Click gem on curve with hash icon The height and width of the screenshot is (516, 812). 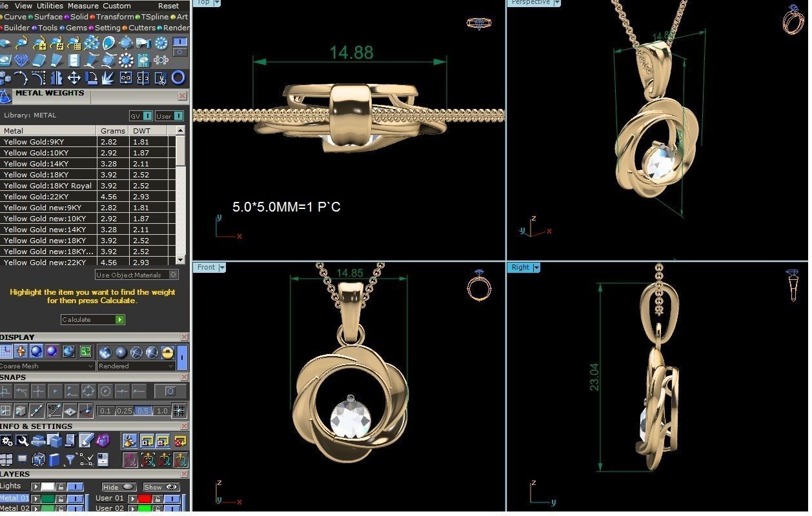57,43
